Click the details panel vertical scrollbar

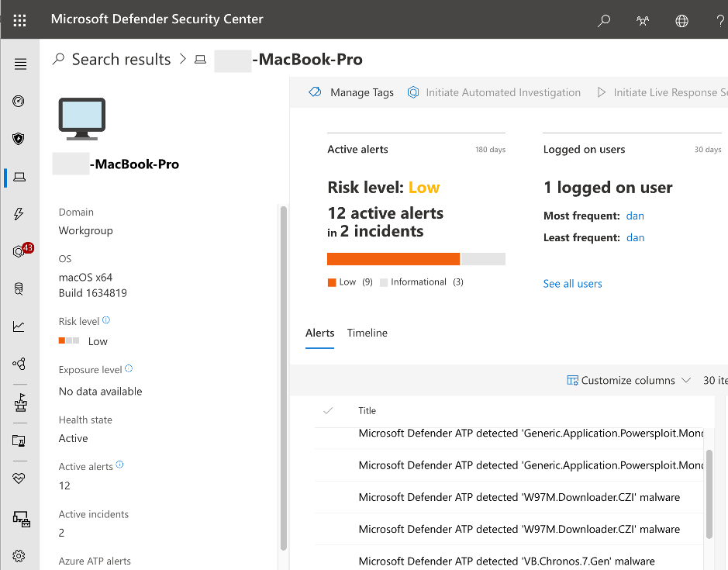point(283,378)
